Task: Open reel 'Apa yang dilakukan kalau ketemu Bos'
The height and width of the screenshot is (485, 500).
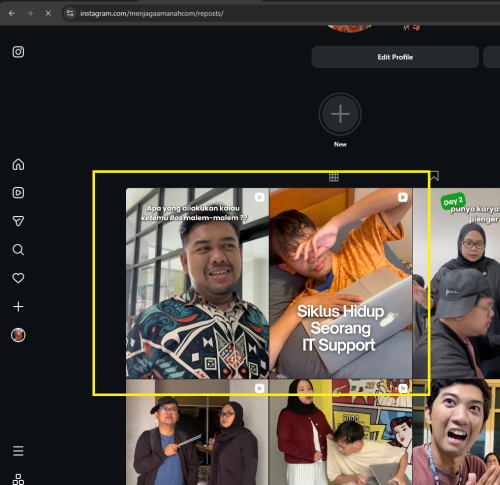Action: [197, 283]
